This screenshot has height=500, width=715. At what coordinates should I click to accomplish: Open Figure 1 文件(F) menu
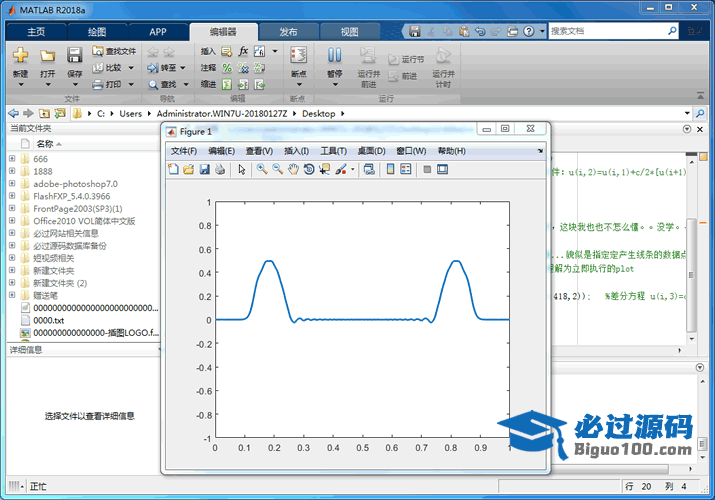pyautogui.click(x=184, y=151)
